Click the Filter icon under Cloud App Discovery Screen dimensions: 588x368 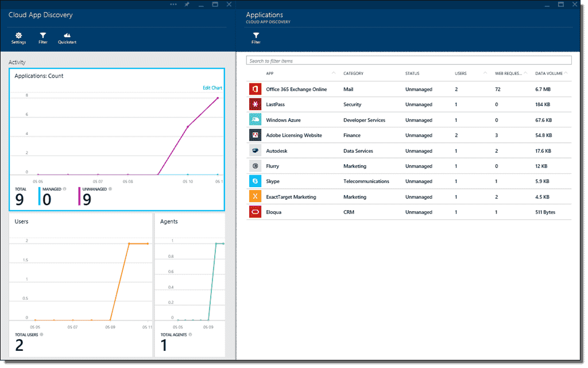42,38
